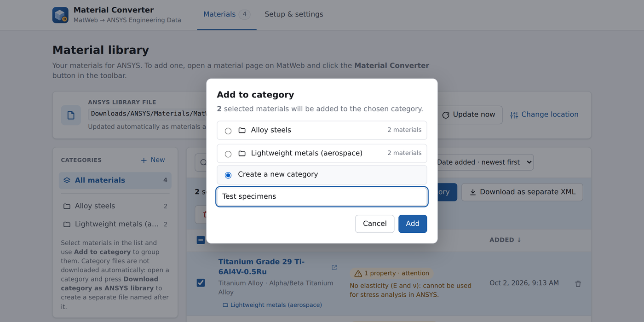The height and width of the screenshot is (322, 644).
Task: Cancel the Add to category dialog
Action: coord(374,224)
